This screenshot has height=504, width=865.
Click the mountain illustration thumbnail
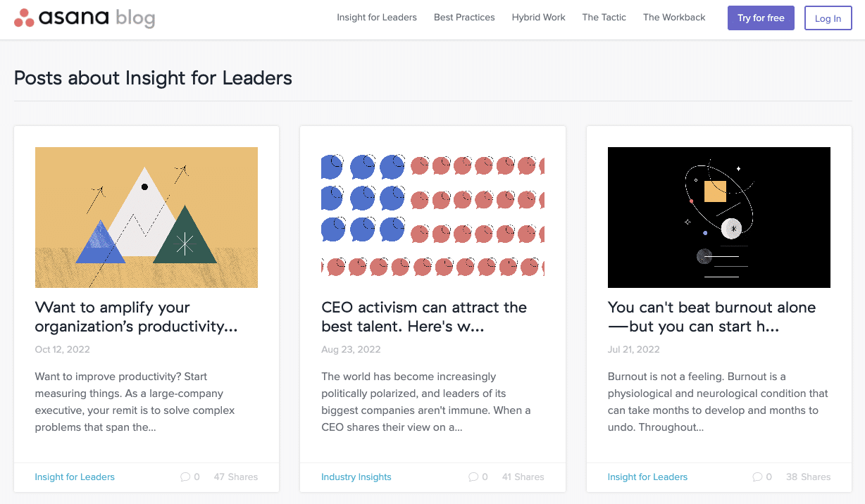[146, 217]
